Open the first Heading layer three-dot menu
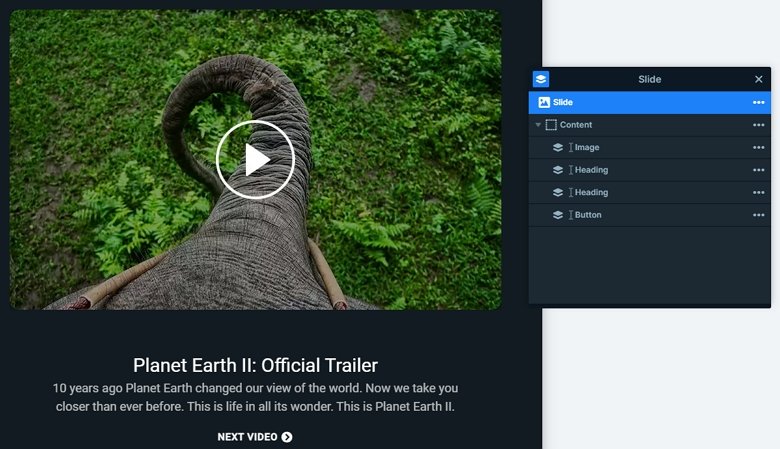This screenshot has height=449, width=780. coord(759,170)
